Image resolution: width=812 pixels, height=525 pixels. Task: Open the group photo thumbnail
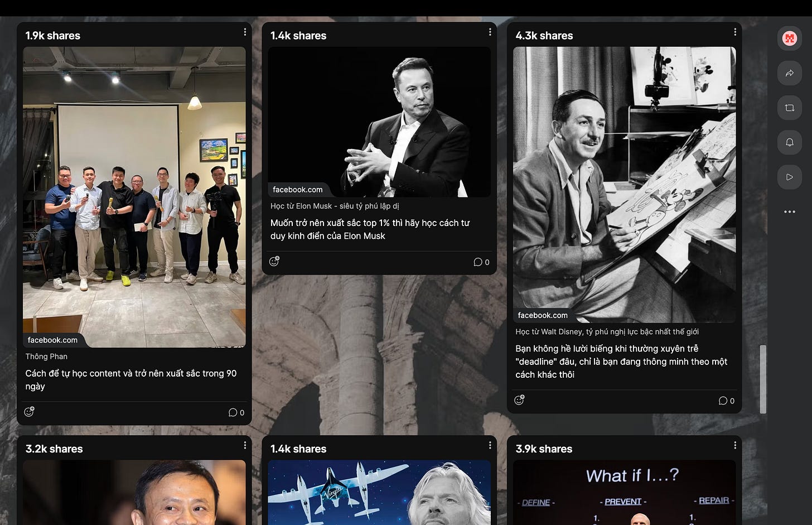coord(134,197)
